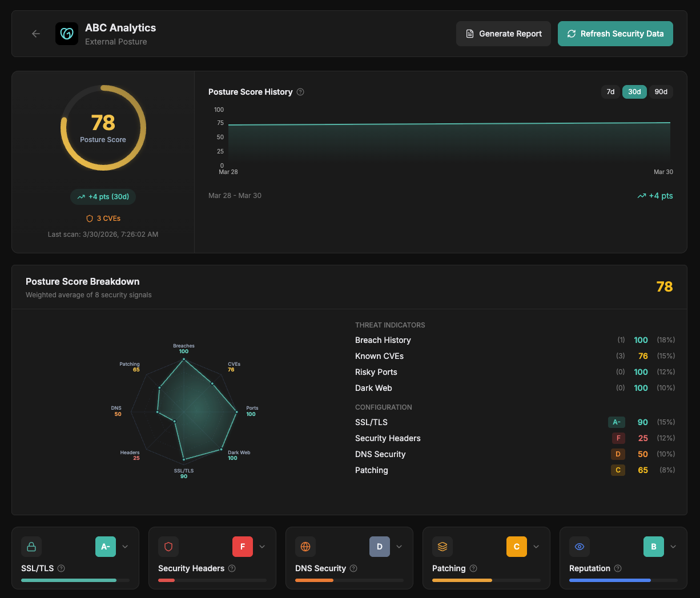Click the radar chart Breaches point label
This screenshot has width=700, height=598.
pyautogui.click(x=184, y=349)
